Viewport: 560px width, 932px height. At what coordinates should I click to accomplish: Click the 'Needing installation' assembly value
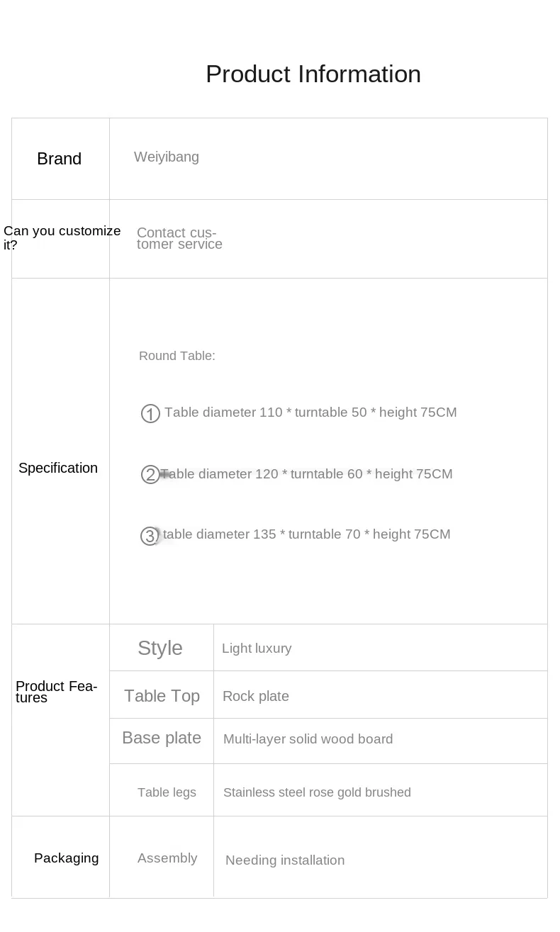[285, 860]
